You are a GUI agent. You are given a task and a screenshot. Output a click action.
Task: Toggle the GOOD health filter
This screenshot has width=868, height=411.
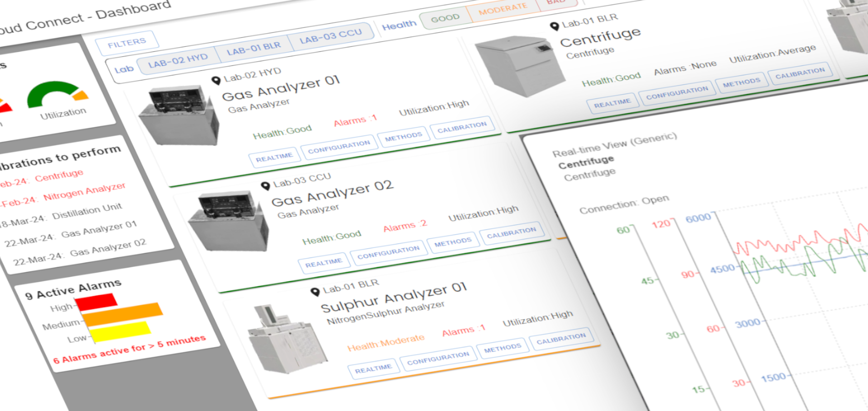point(445,18)
